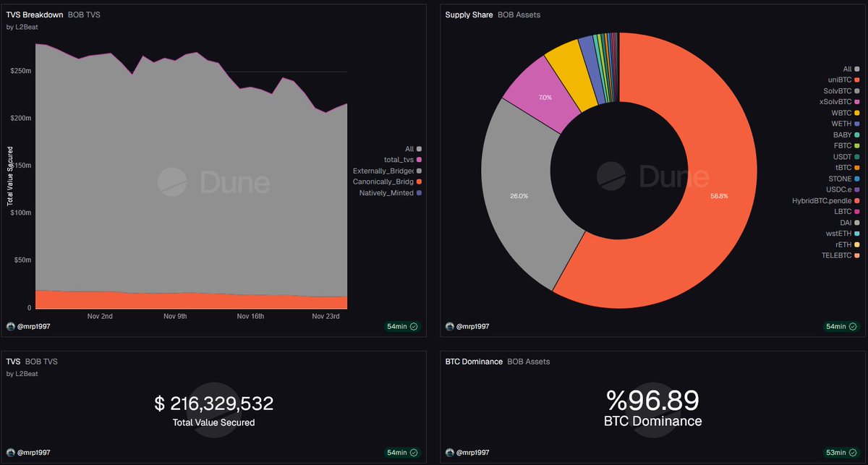868x465 pixels.
Task: Open the BTC Dominance panel title
Action: [x=474, y=361]
